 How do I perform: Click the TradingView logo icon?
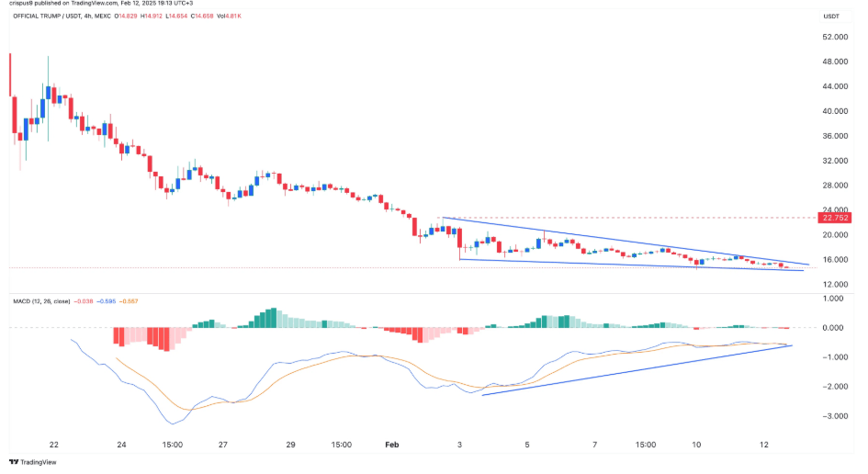(x=14, y=462)
